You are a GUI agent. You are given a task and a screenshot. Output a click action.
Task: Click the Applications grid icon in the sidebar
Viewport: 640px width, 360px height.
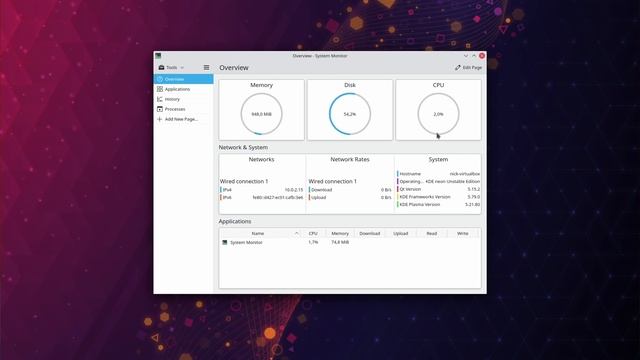click(160, 89)
